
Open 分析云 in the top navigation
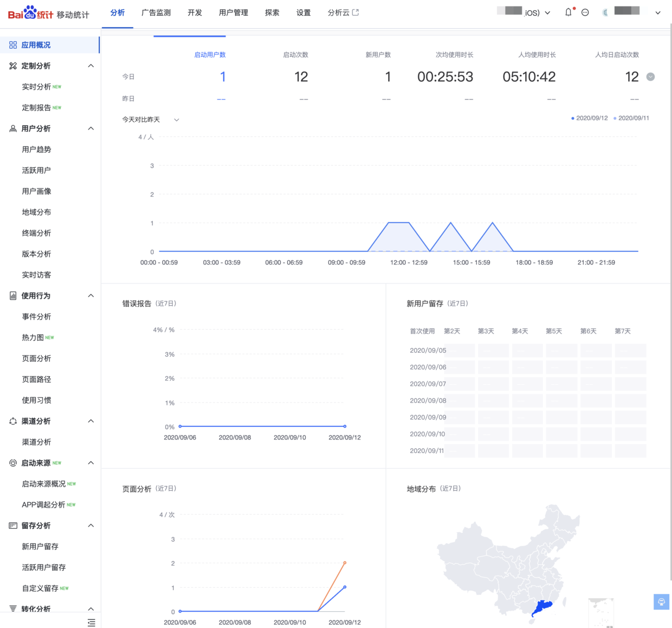(x=339, y=12)
